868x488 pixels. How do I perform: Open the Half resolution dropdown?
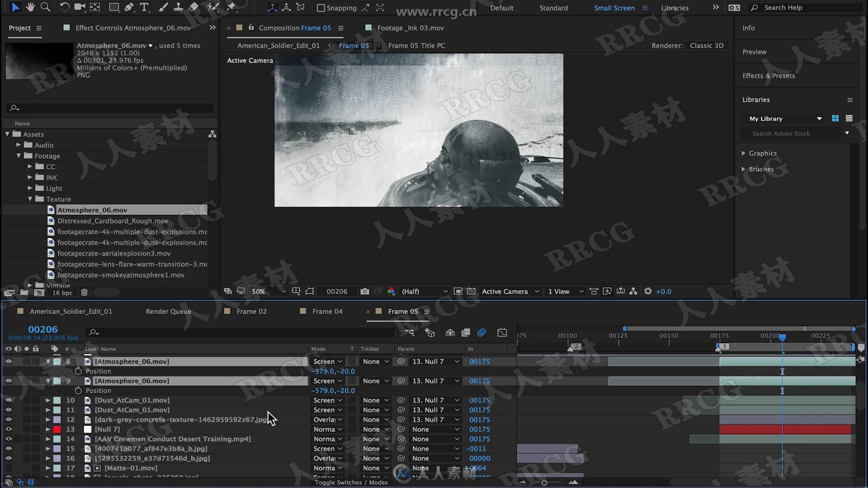click(x=424, y=291)
